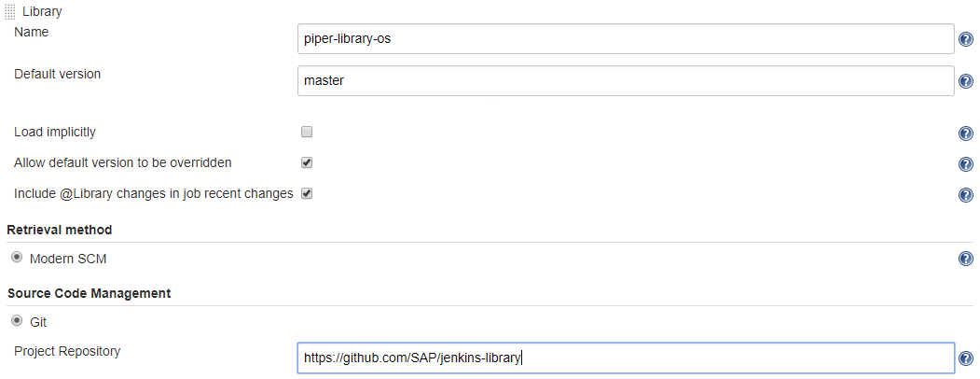Click the Project Repository label text
Viewport: 980px width, 379px height.
tap(67, 351)
